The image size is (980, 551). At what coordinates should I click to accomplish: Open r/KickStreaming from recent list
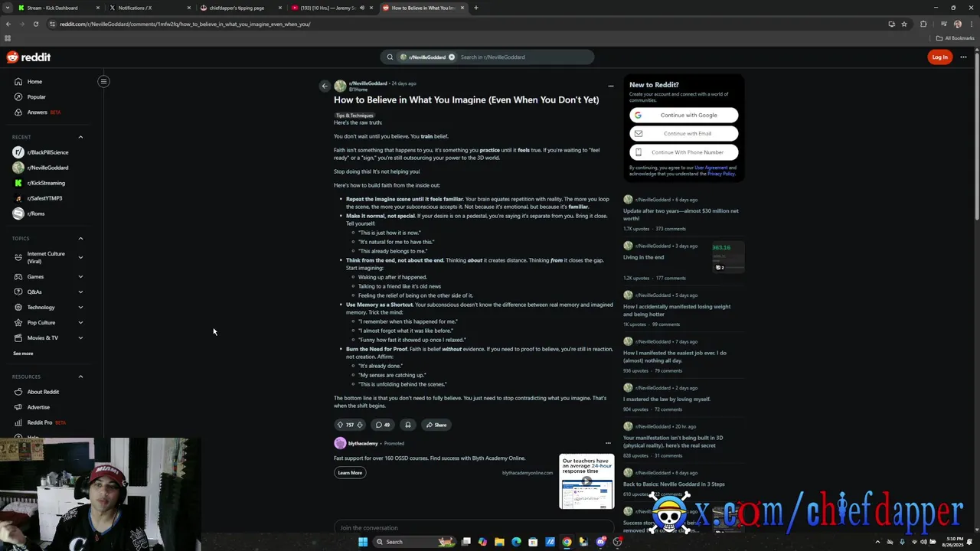[x=46, y=183]
